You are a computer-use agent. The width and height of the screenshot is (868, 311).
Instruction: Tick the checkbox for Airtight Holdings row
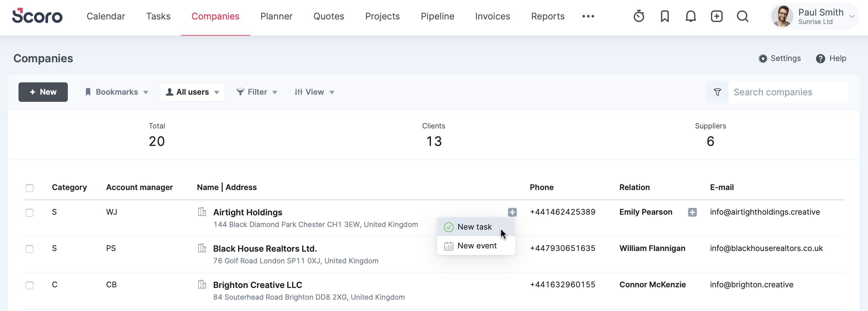click(30, 213)
